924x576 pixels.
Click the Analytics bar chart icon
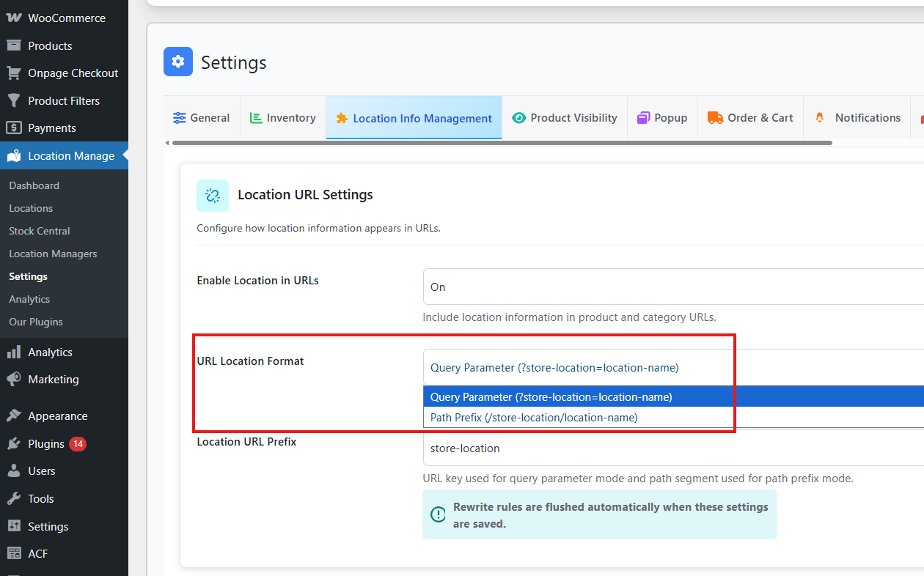tap(13, 352)
